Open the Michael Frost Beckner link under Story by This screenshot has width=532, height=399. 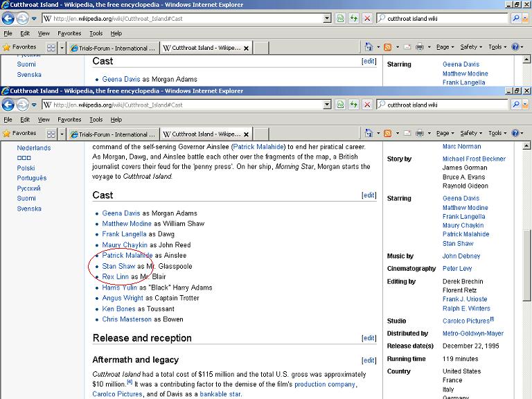[474, 159]
